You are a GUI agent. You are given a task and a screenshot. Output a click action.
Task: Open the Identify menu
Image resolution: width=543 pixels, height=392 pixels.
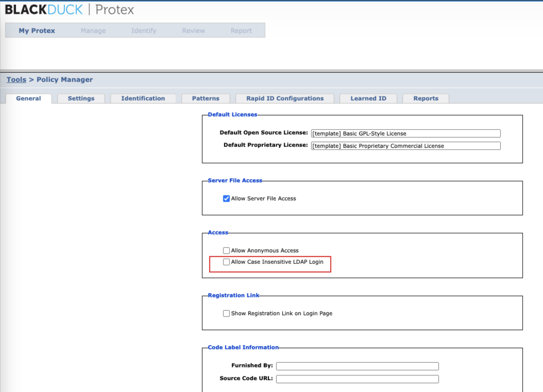pos(144,31)
